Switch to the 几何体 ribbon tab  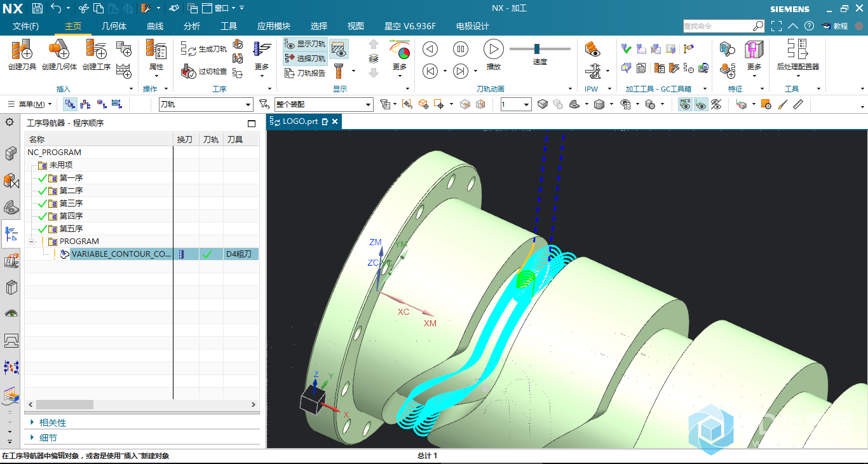[x=114, y=26]
